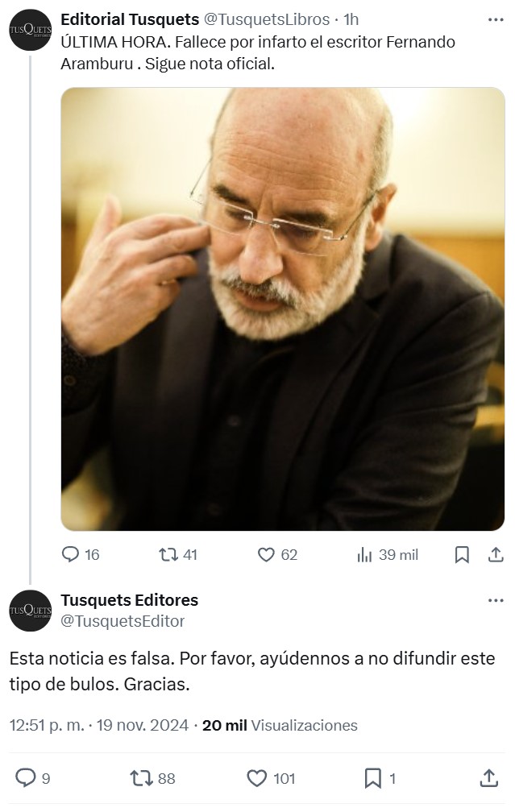The width and height of the screenshot is (515, 812).
Task: Like the tweet with 62 likes
Action: point(266,554)
